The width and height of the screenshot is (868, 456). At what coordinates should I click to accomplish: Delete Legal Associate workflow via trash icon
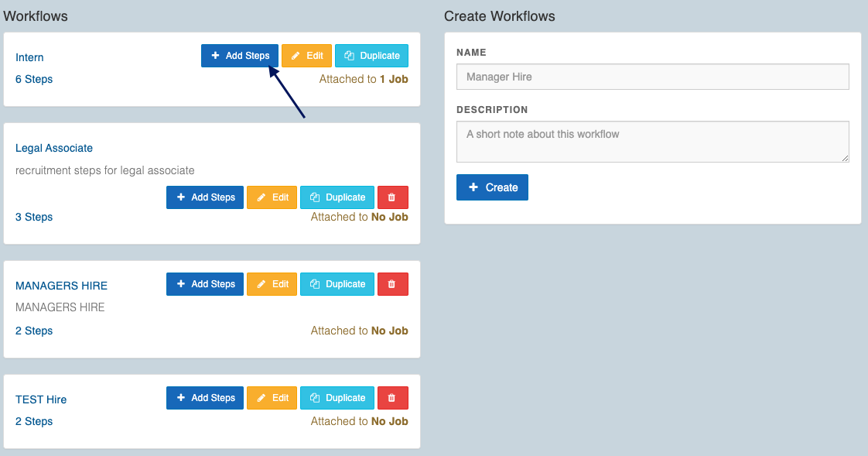tap(393, 197)
